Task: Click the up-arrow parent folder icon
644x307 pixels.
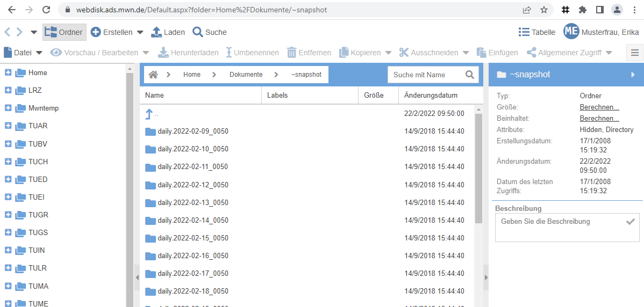Action: pos(149,114)
